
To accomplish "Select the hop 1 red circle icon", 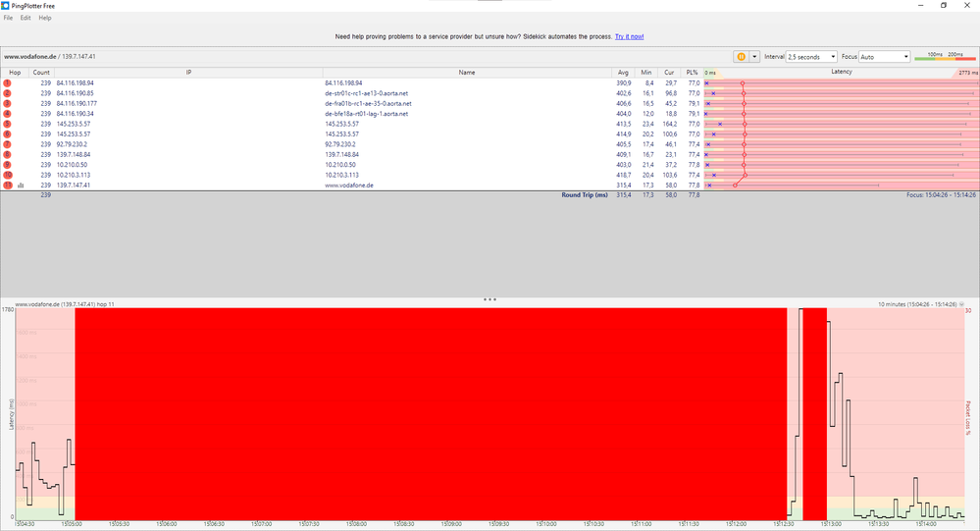I will pos(8,82).
